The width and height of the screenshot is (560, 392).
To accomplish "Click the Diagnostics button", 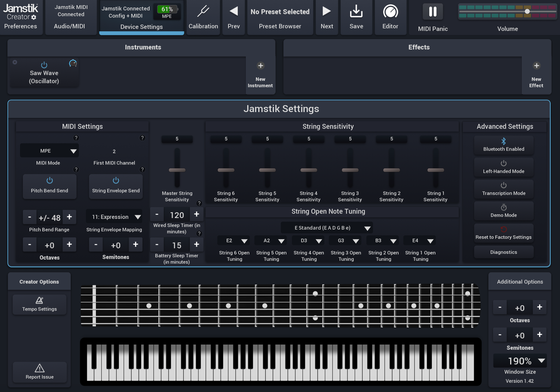I will tap(503, 252).
